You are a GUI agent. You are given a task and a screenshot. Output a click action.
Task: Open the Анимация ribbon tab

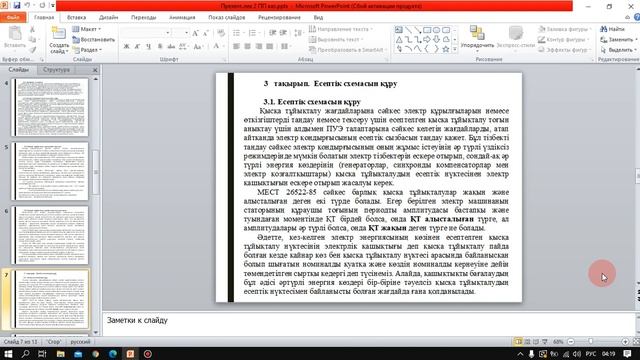[x=182, y=18]
